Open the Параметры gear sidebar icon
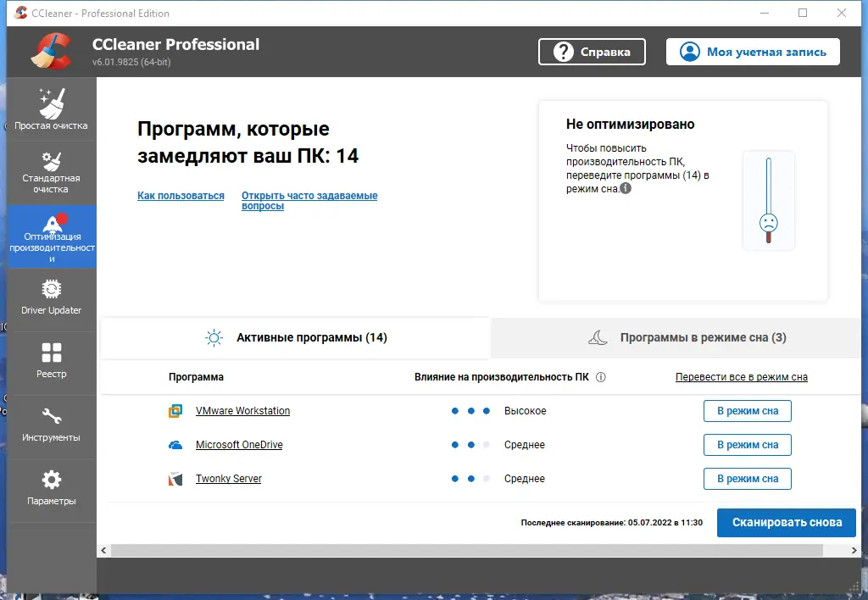The height and width of the screenshot is (600, 868). (x=52, y=489)
